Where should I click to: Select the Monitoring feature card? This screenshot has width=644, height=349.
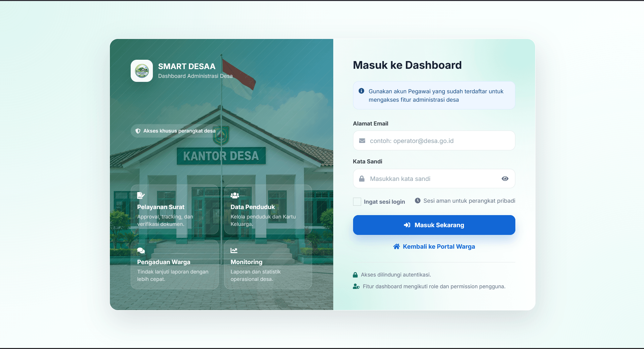[x=268, y=264]
